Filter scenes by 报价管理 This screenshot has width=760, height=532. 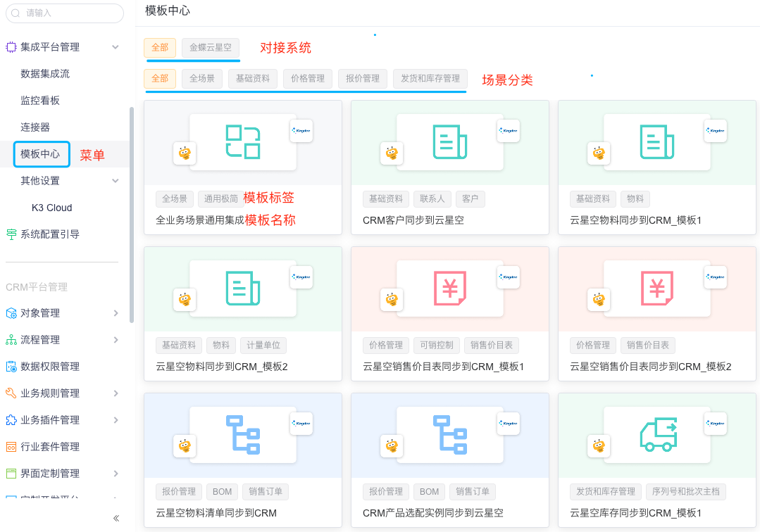click(x=363, y=78)
